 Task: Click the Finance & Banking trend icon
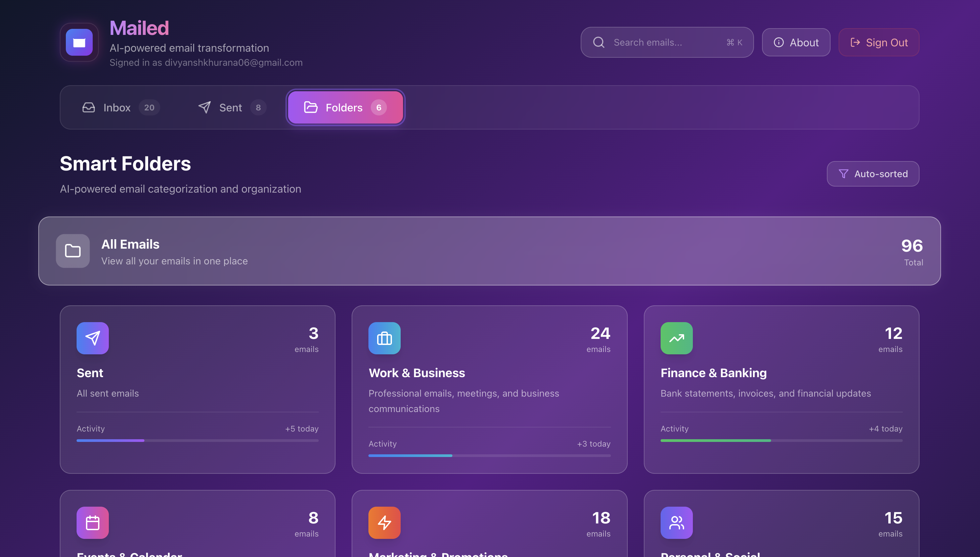pos(676,338)
